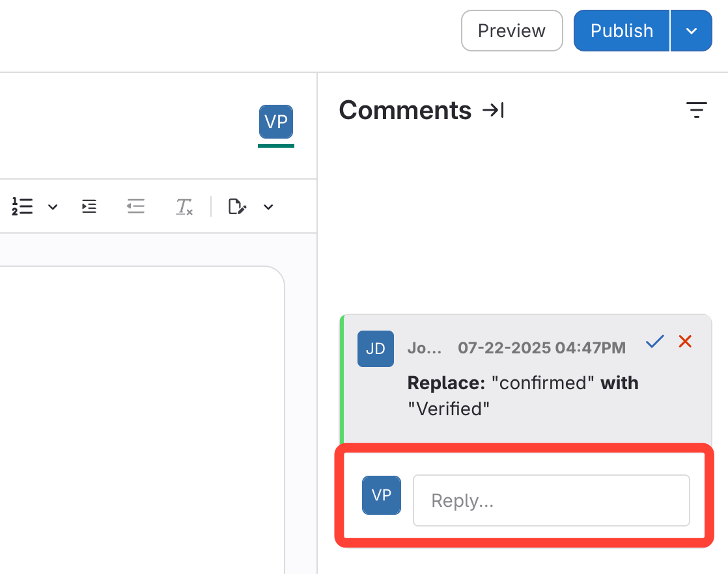This screenshot has width=728, height=574.
Task: Collapse the Comments panel with the arrow icon
Action: coord(493,111)
